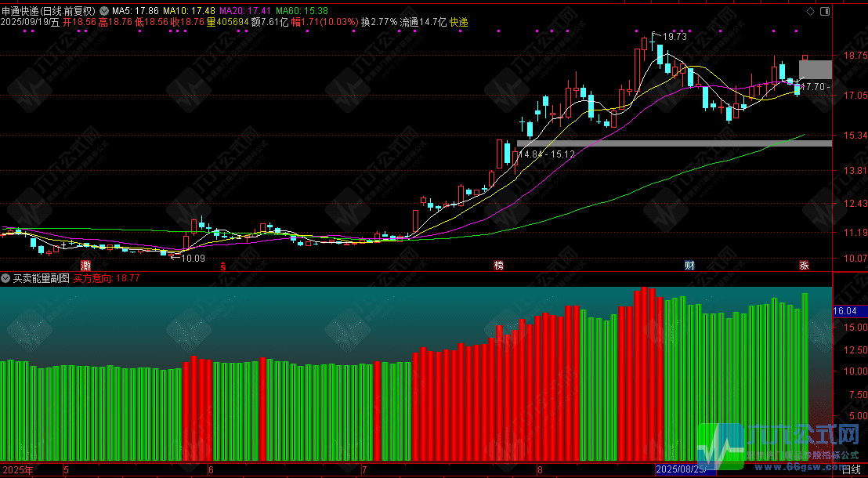Click the 14.84 - 15.12 gap zone label
The width and height of the screenshot is (868, 478).
(x=547, y=154)
